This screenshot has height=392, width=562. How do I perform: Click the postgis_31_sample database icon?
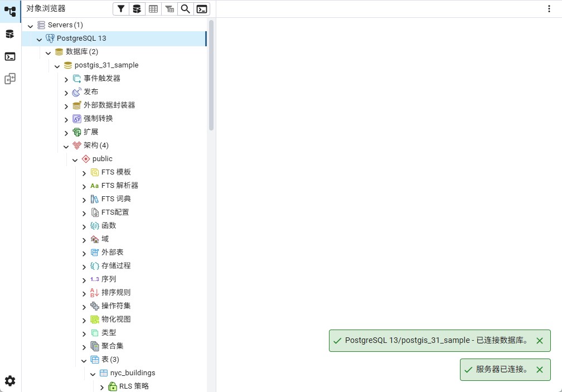(x=68, y=65)
